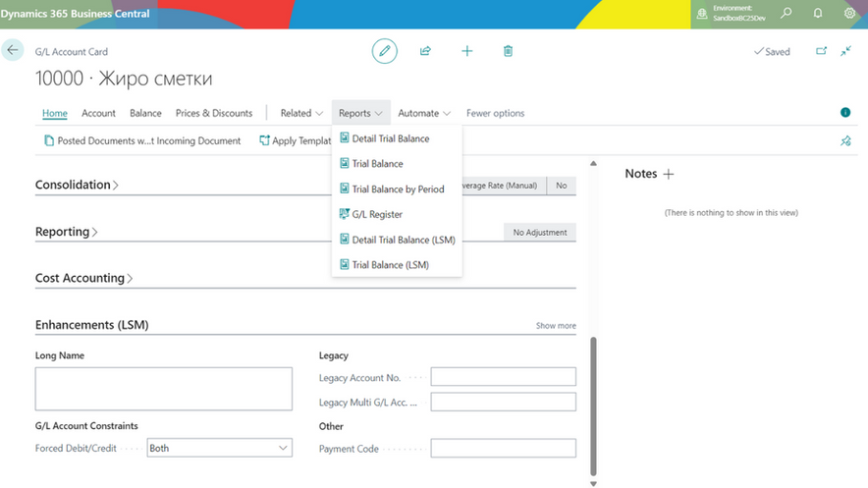Viewport: 868px width, 488px height.
Task: Expand the Related dropdown menu
Action: pyautogui.click(x=301, y=113)
